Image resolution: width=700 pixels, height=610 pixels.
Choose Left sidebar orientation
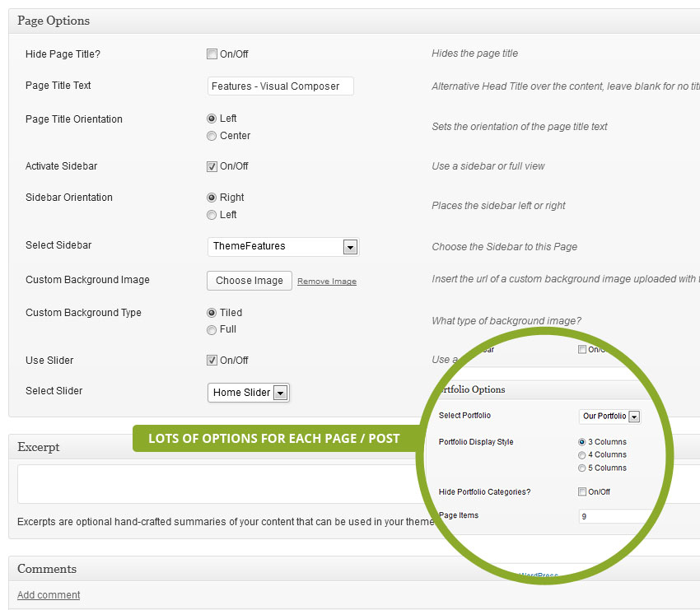click(x=212, y=215)
